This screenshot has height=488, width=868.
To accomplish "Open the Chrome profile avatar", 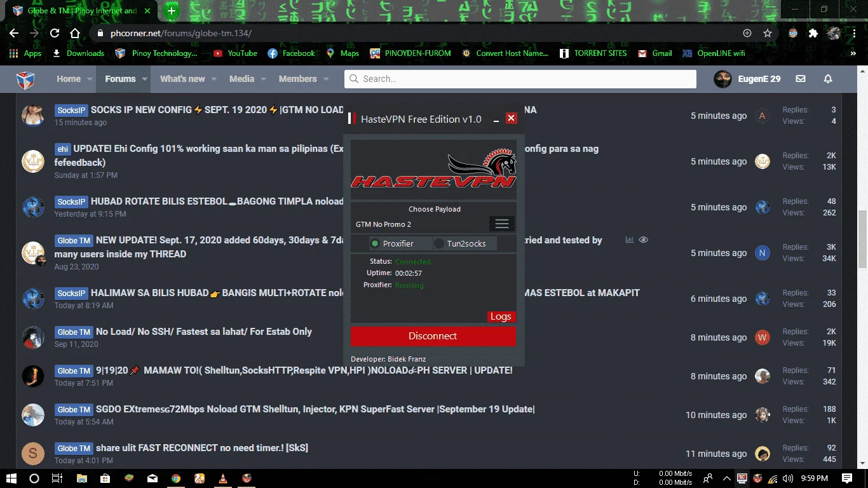I will (x=834, y=33).
